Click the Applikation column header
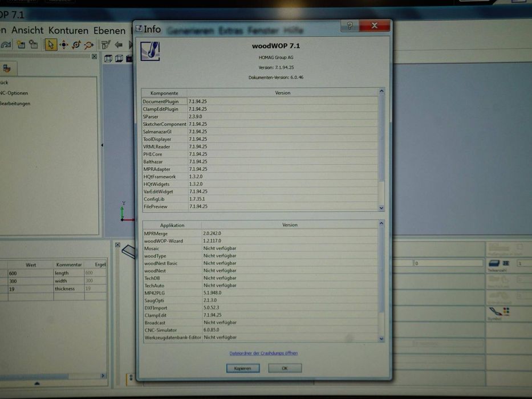Image resolution: width=532 pixels, height=399 pixels. pyautogui.click(x=172, y=225)
